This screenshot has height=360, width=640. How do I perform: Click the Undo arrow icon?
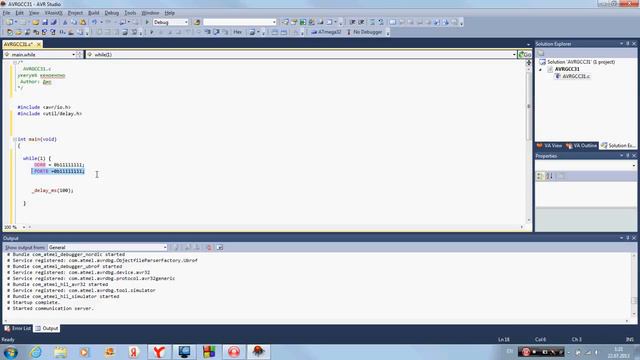tap(94, 22)
